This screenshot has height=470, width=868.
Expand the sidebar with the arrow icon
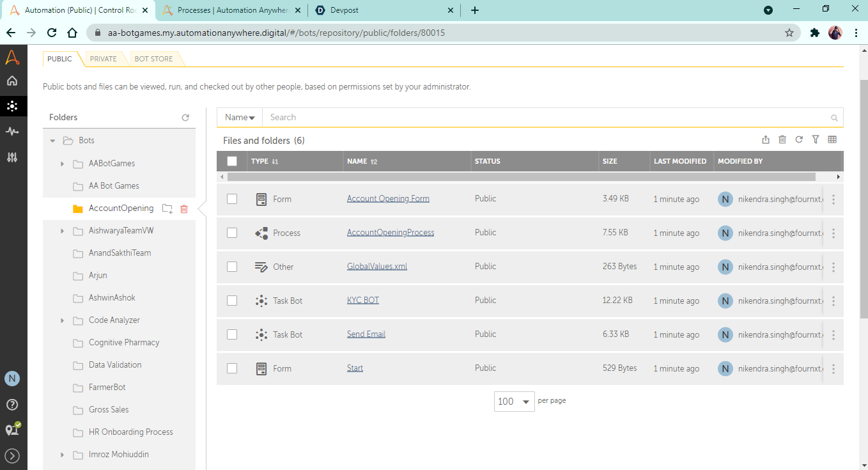click(12, 456)
